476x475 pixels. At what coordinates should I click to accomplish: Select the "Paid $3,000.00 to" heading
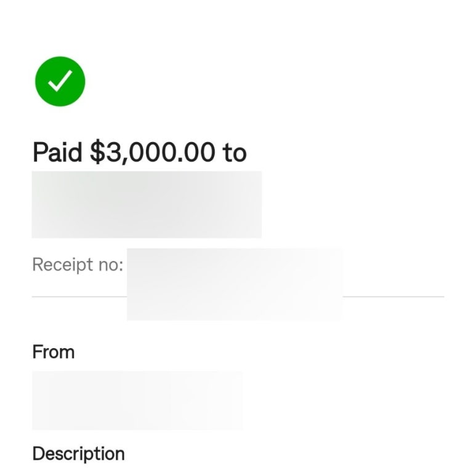tap(139, 152)
